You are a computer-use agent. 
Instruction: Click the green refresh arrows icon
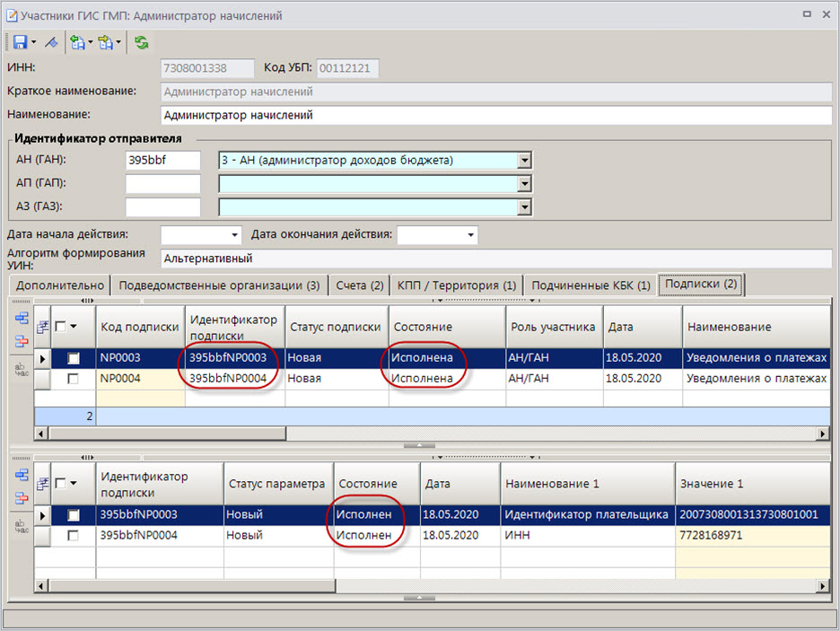coord(142,42)
